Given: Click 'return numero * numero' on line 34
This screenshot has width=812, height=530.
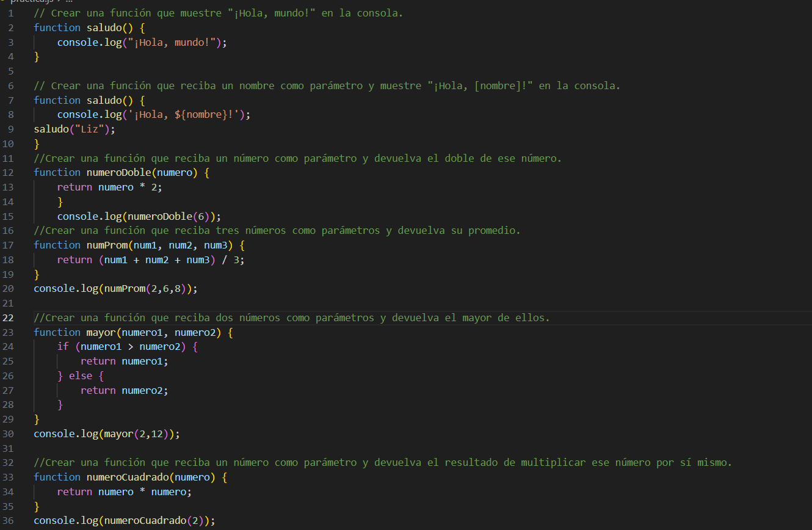Looking at the screenshot, I should coord(125,492).
